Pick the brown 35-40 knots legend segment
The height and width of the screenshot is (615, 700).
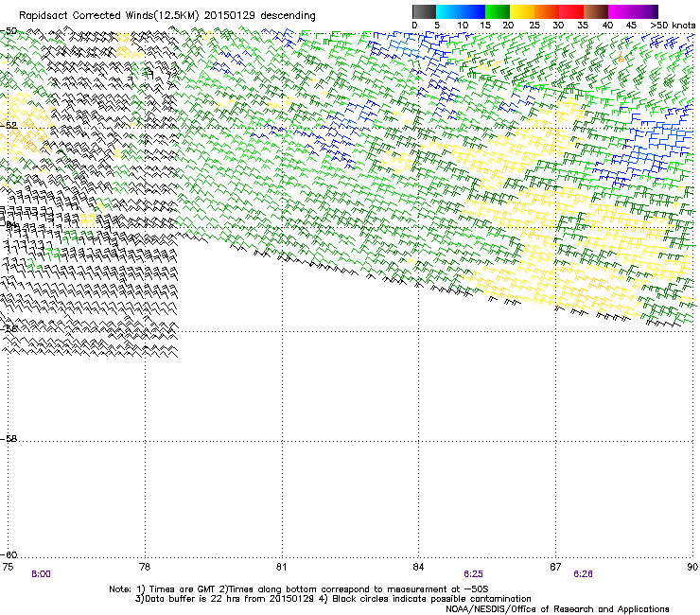(x=596, y=11)
